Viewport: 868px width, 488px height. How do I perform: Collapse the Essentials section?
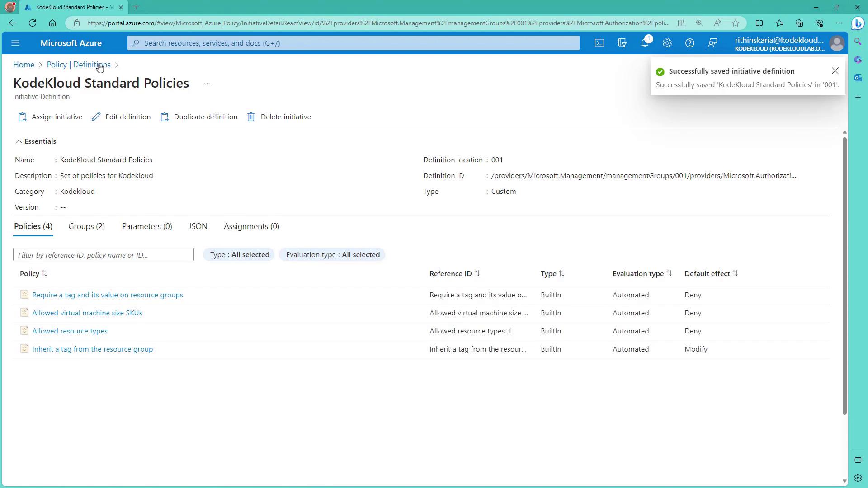coord(19,141)
